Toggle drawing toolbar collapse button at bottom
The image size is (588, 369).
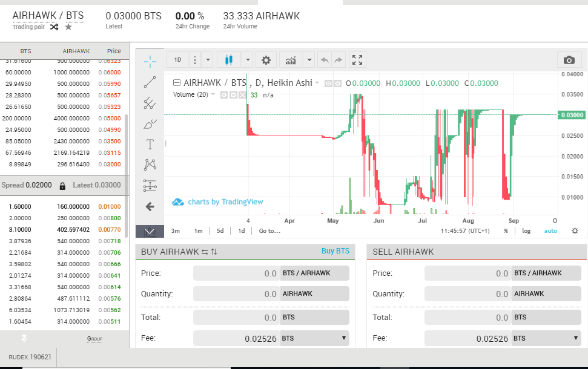click(150, 232)
